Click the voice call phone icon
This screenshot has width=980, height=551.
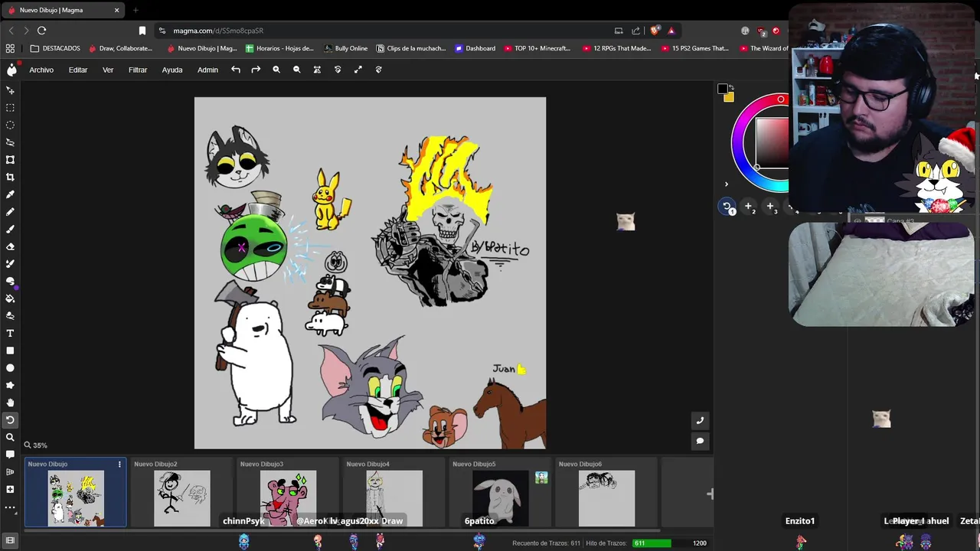700,420
